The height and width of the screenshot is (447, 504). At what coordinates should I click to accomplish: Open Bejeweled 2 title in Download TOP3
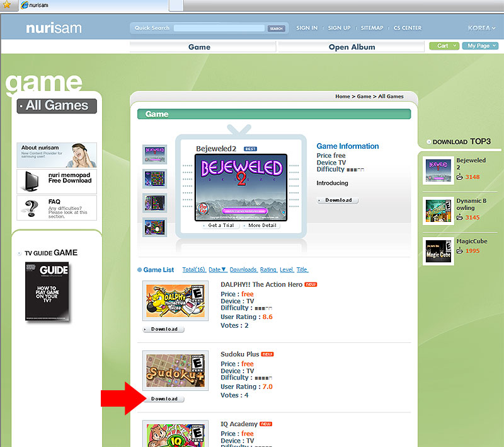pos(471,164)
